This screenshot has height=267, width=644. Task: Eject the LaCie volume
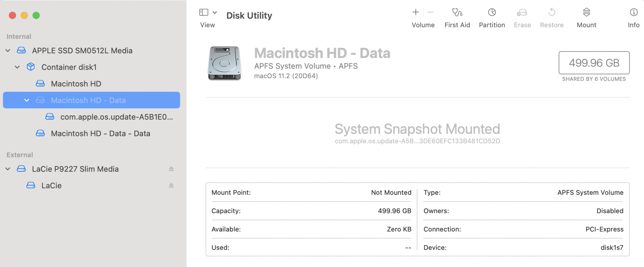171,185
